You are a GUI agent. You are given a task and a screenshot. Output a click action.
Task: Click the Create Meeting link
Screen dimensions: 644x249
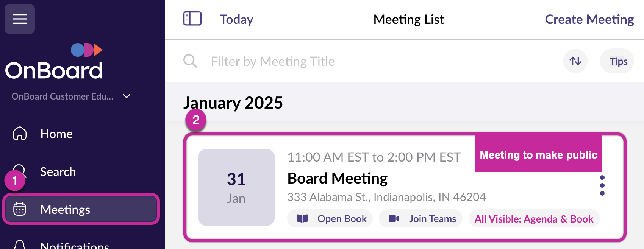[589, 19]
